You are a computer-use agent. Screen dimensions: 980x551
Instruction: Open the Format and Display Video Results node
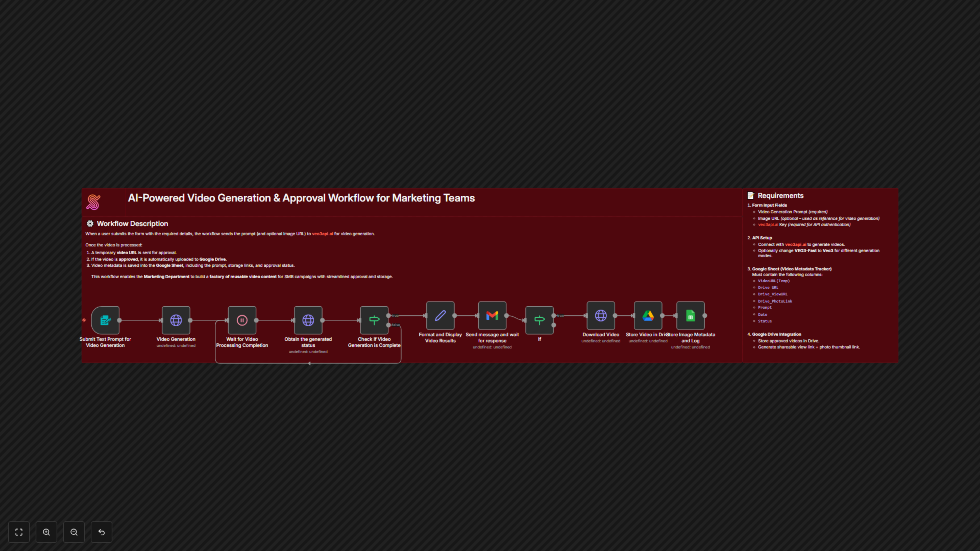point(440,316)
